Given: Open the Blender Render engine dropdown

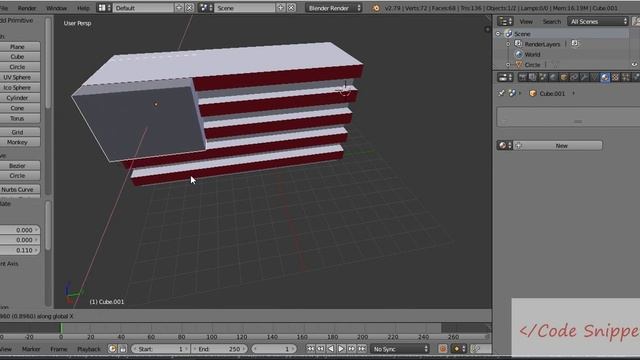Looking at the screenshot, I should 333,8.
